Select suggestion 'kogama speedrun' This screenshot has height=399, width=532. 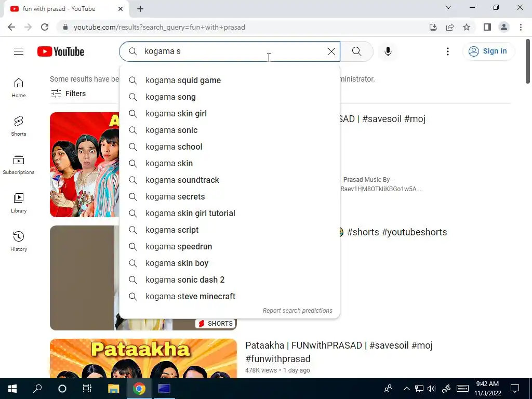coord(229,247)
